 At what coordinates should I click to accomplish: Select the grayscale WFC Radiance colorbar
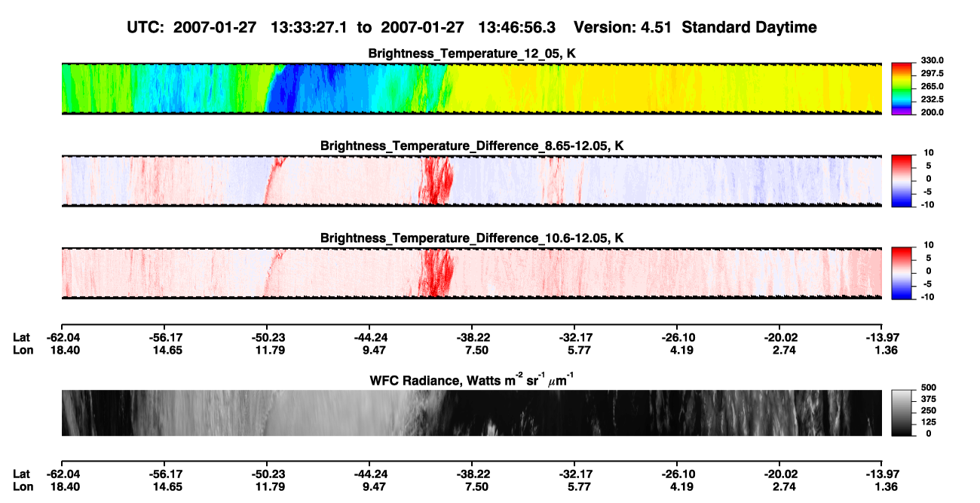(x=902, y=413)
